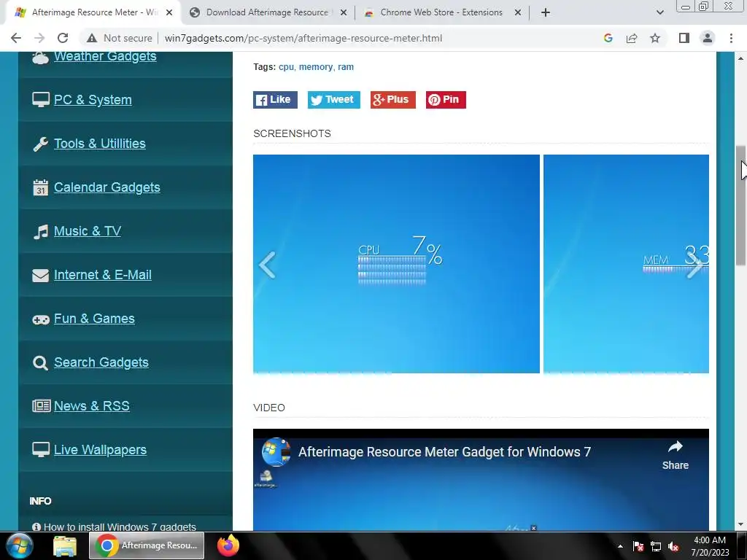
Task: Click the muted volume tray icon
Action: click(673, 547)
